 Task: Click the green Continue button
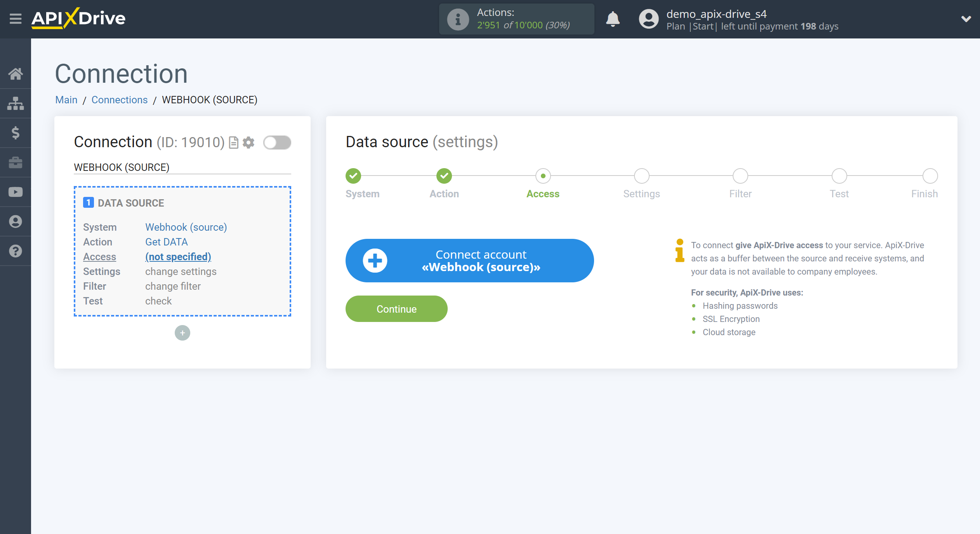point(396,309)
